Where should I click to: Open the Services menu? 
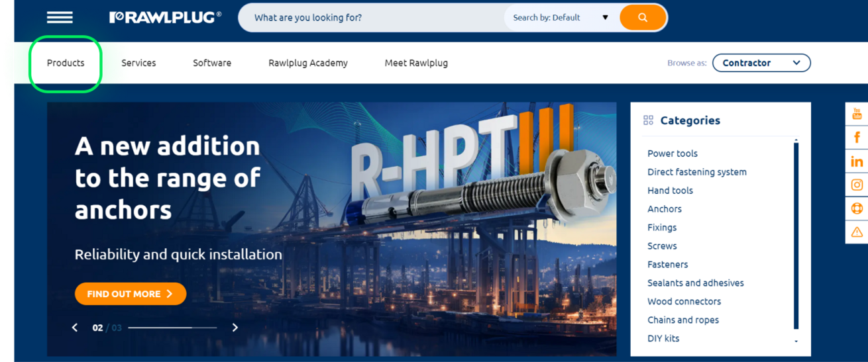click(x=138, y=63)
